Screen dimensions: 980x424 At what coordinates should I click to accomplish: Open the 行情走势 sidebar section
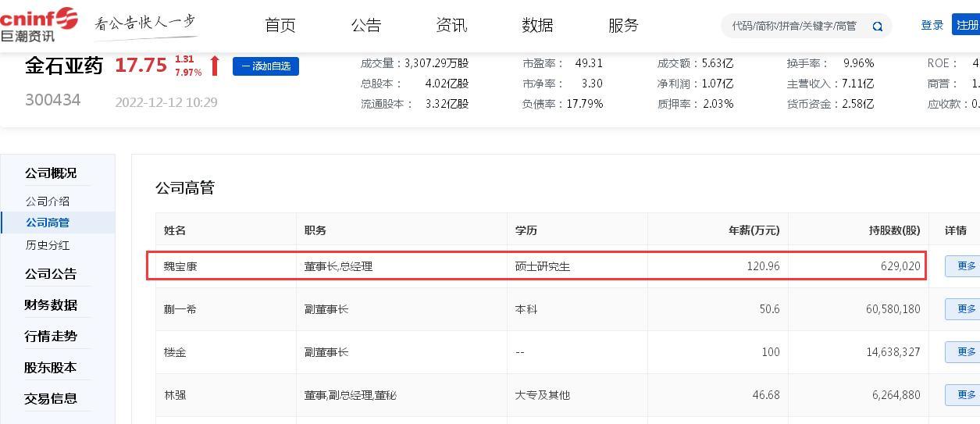(x=51, y=337)
